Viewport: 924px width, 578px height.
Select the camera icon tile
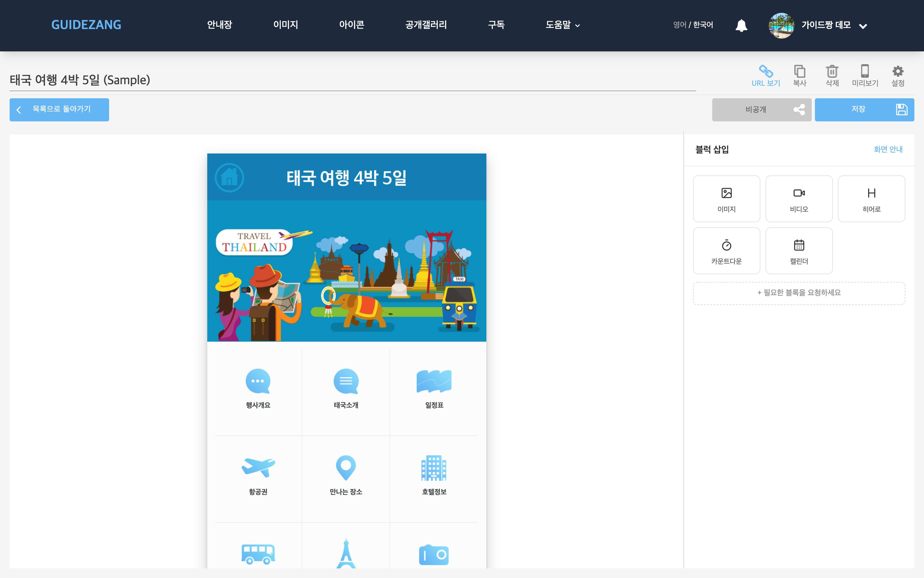434,554
